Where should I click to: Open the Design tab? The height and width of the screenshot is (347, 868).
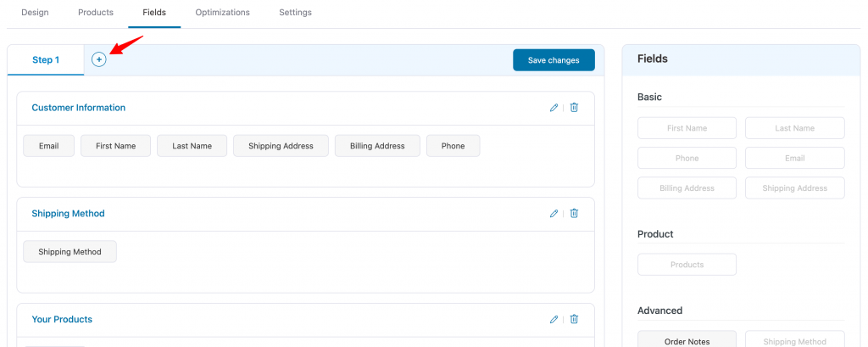point(35,12)
